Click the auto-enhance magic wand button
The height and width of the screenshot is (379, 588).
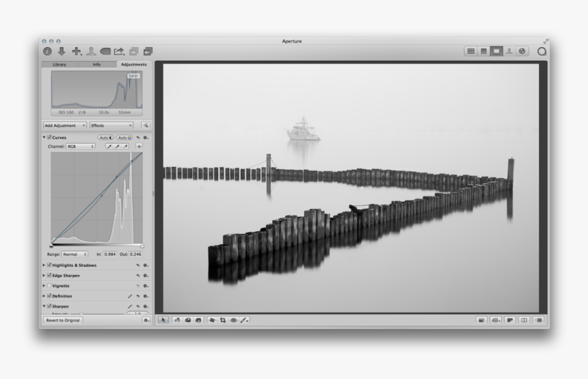[146, 125]
